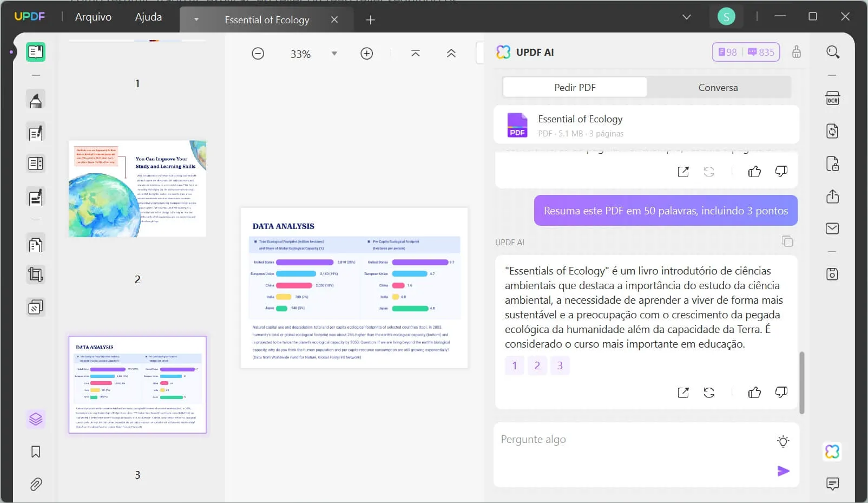Open the Organize Pages tool
868x503 pixels.
tap(36, 245)
